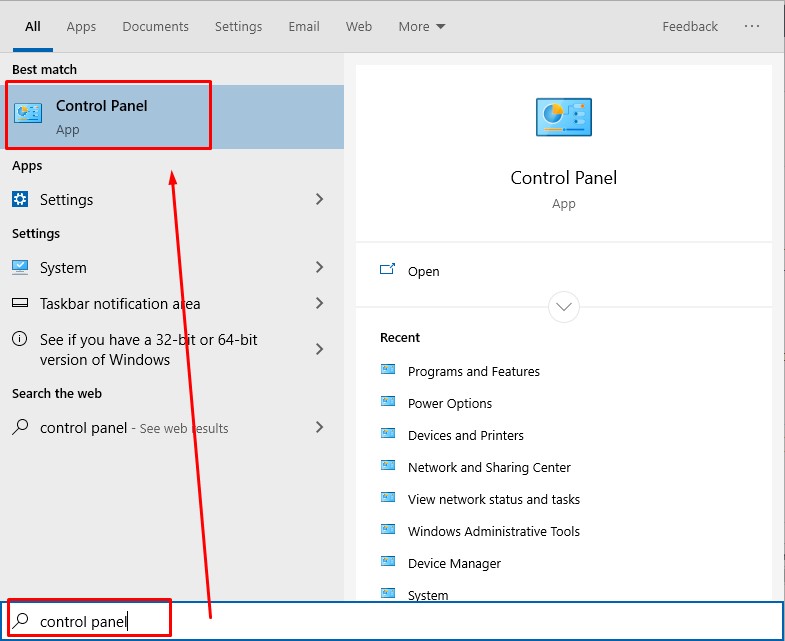785x641 pixels.
Task: Click the Feedback link
Action: coord(690,27)
